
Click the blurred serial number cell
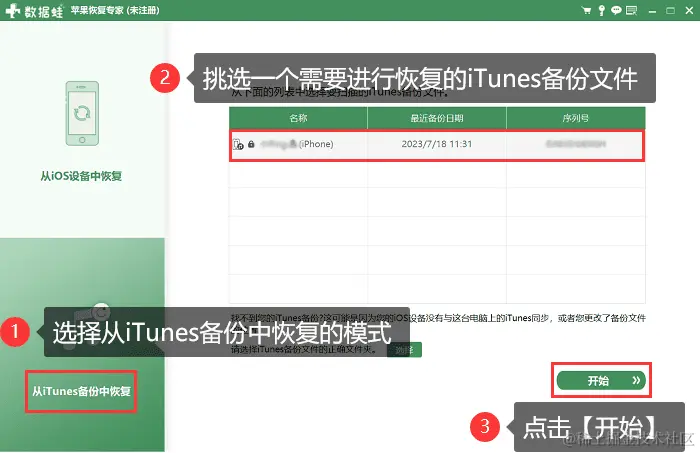click(x=575, y=144)
